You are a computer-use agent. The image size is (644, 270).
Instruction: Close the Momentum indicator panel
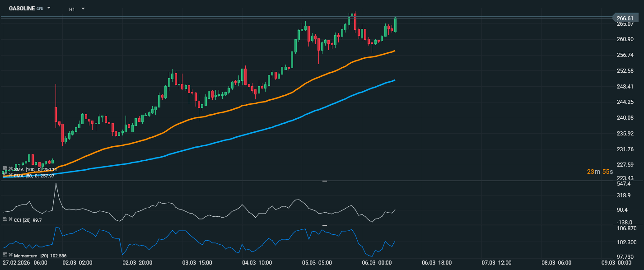click(10, 255)
